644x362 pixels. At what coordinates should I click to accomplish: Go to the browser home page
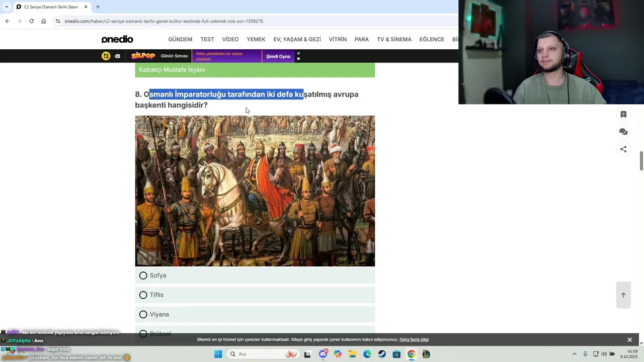(x=44, y=21)
